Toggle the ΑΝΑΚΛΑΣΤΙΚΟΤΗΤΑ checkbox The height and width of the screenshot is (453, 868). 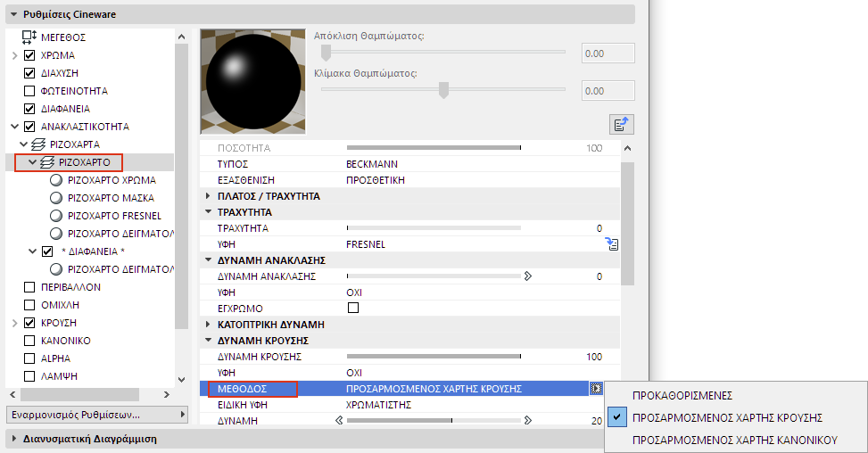[29, 126]
